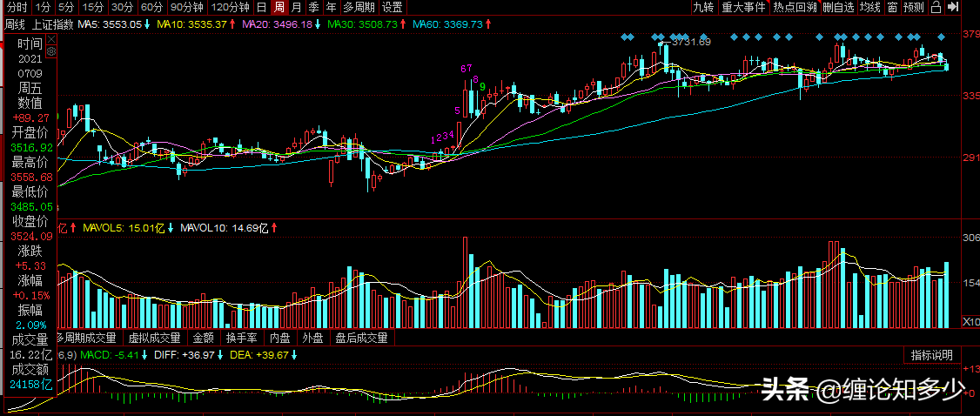980x416 pixels.
Task: Switch to daily 日 chart
Action: [262, 8]
